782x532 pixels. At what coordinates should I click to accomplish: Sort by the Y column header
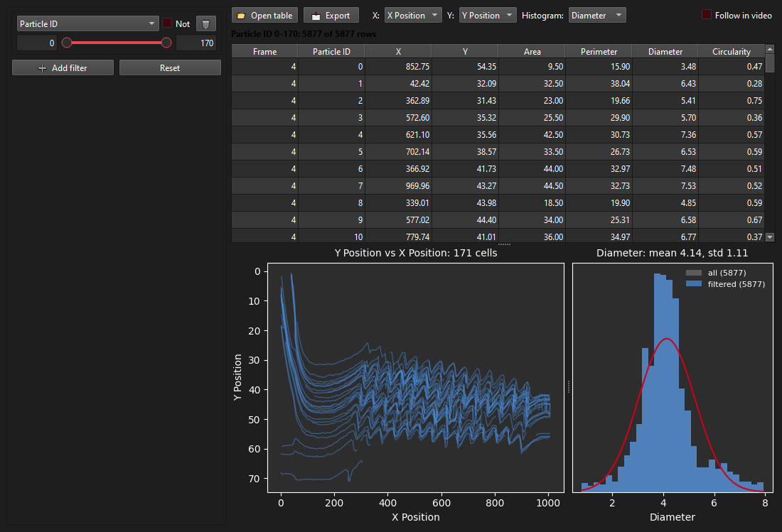466,51
